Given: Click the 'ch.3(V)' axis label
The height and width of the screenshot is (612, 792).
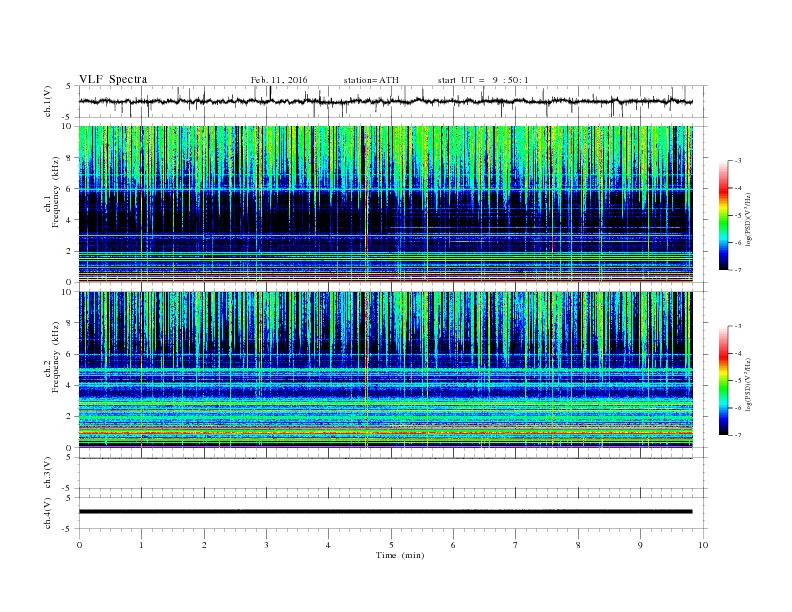Looking at the screenshot, I should tap(48, 472).
